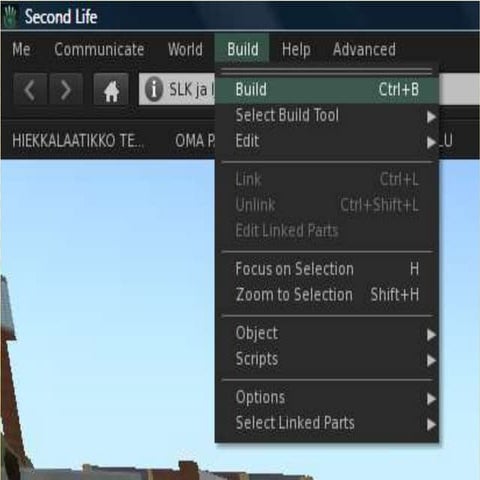
Task: Open the Communicate menu
Action: click(x=99, y=50)
